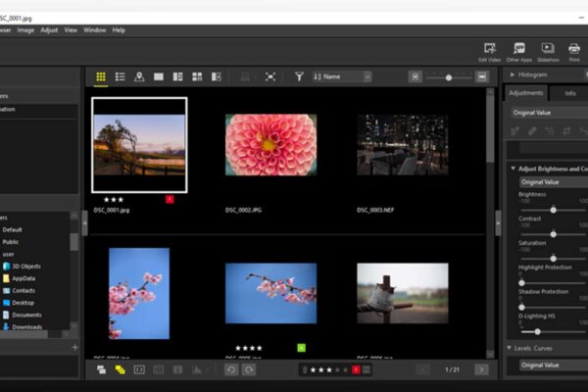The width and height of the screenshot is (588, 392).
Task: Go to next image arrow
Action: tap(481, 369)
